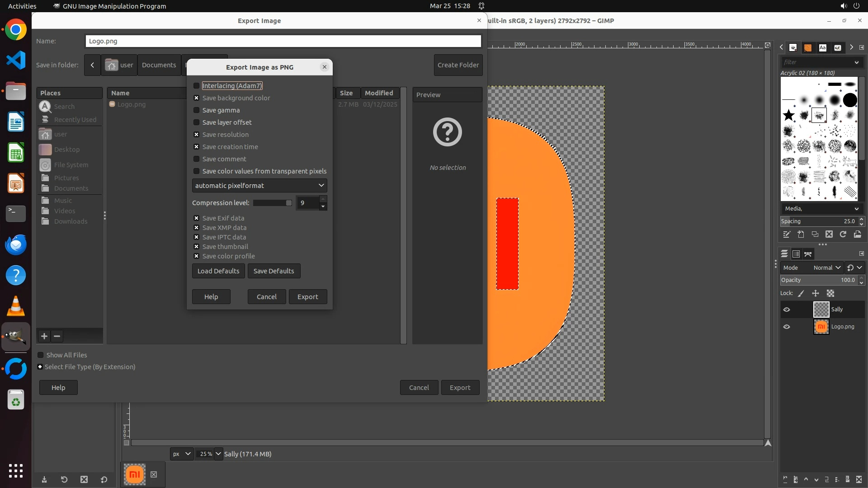
Task: Open the Patterns dock tab
Action: pyautogui.click(x=807, y=47)
